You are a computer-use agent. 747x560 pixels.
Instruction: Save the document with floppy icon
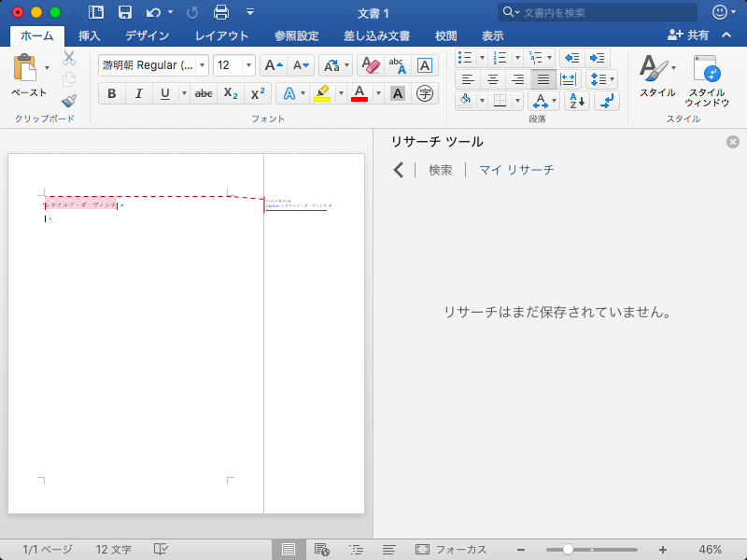pos(125,12)
